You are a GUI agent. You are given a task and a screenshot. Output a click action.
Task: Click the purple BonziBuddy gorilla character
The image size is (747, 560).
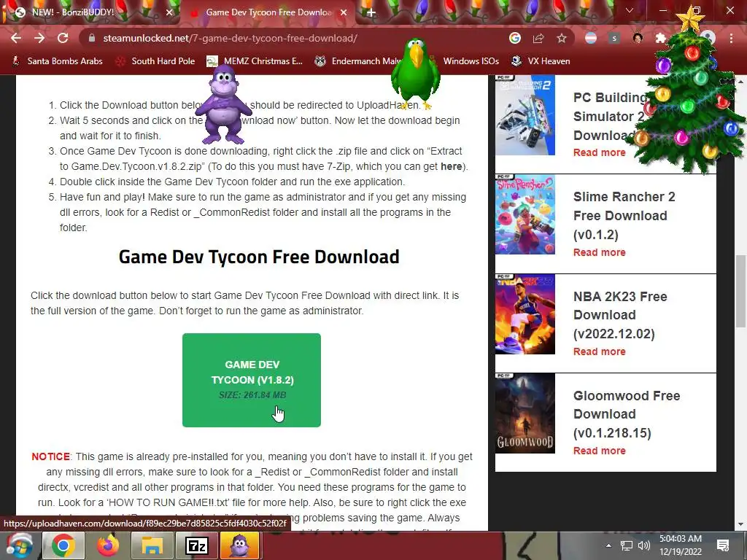223,105
